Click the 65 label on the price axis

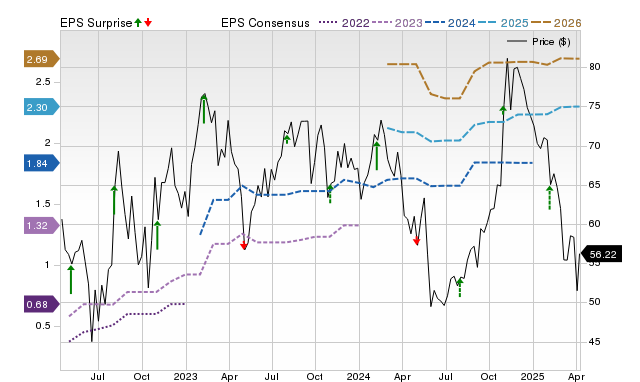coord(595,185)
